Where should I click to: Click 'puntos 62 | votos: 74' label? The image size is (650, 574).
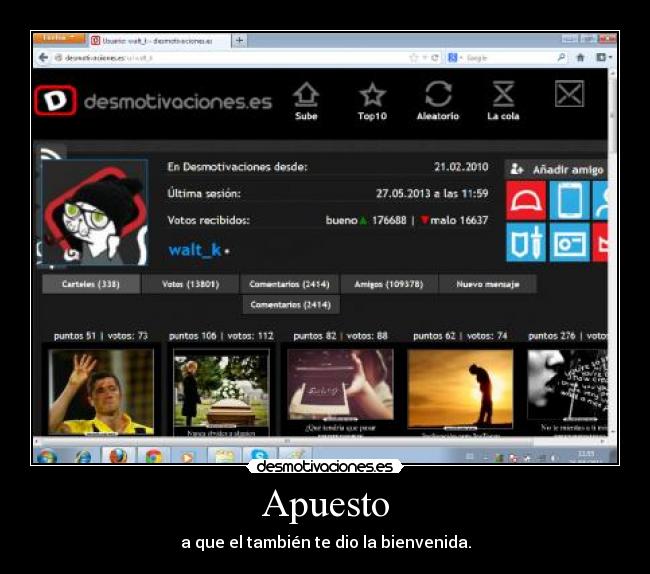click(x=460, y=336)
